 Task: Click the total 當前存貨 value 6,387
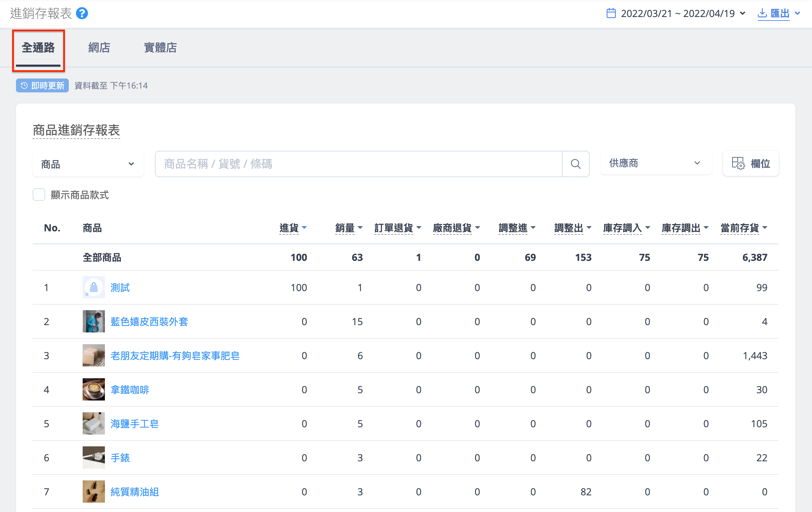pos(755,257)
